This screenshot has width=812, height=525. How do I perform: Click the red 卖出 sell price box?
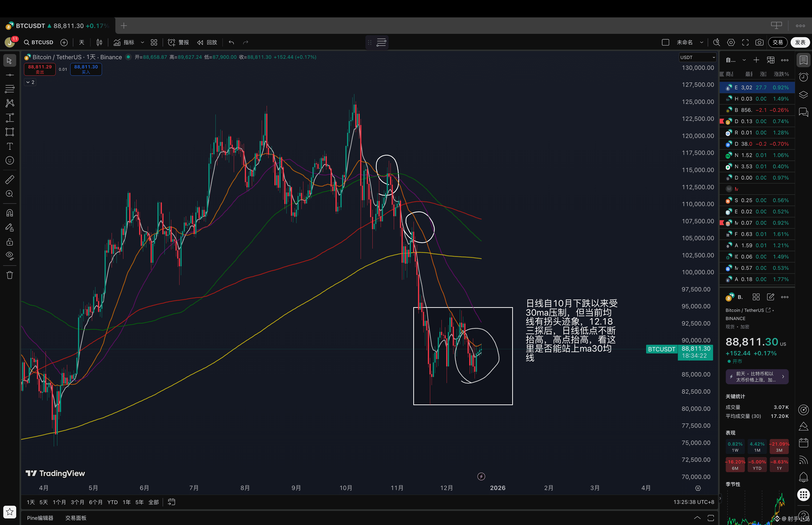pos(40,69)
